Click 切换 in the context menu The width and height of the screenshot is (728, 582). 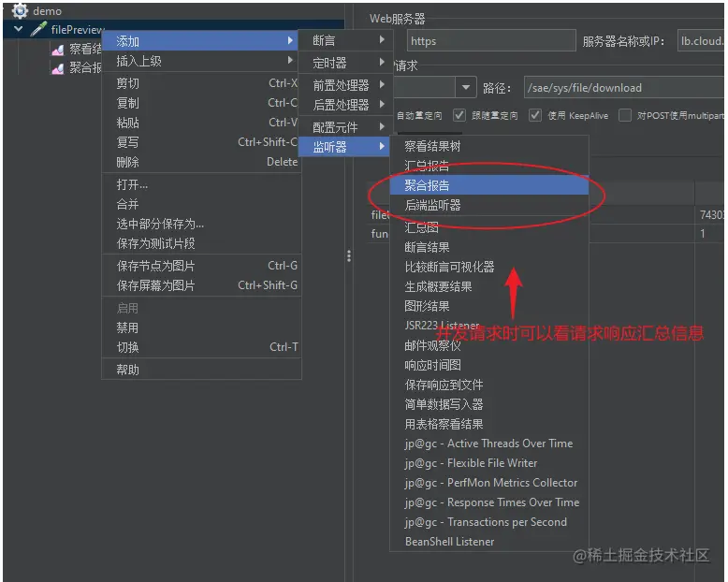pyautogui.click(x=201, y=347)
